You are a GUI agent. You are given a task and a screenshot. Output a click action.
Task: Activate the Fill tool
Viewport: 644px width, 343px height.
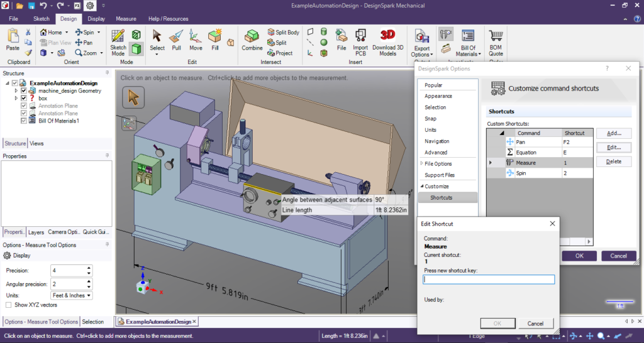pyautogui.click(x=215, y=39)
